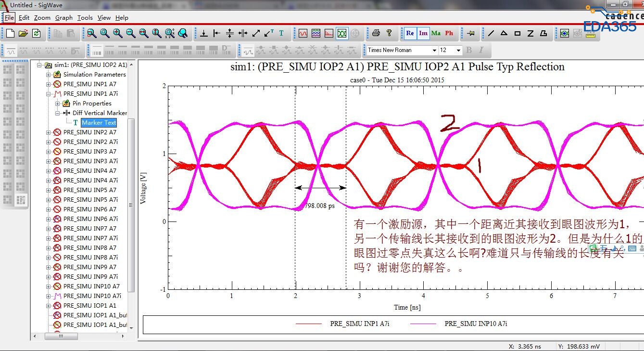Image resolution: width=644 pixels, height=351 pixels.
Task: Open the Edit menu
Action: pos(24,18)
